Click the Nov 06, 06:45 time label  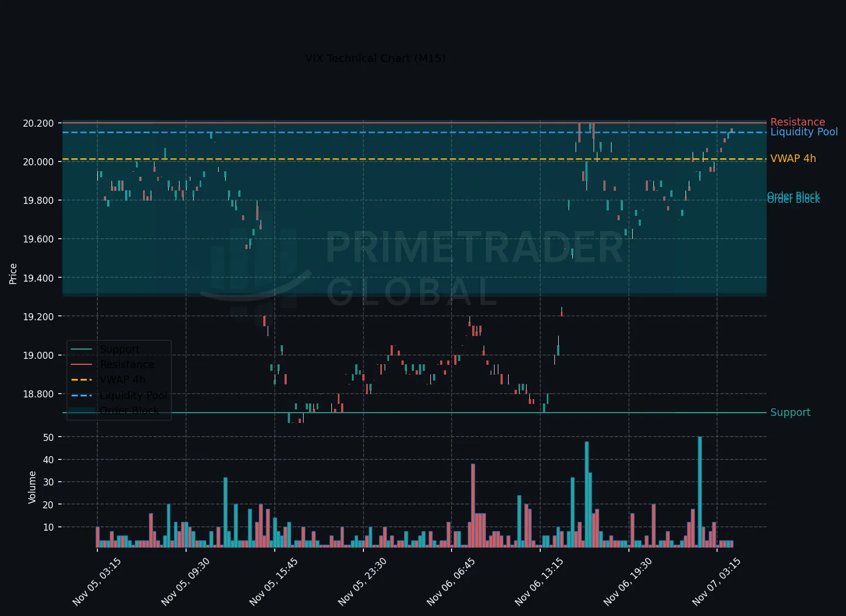click(x=451, y=582)
